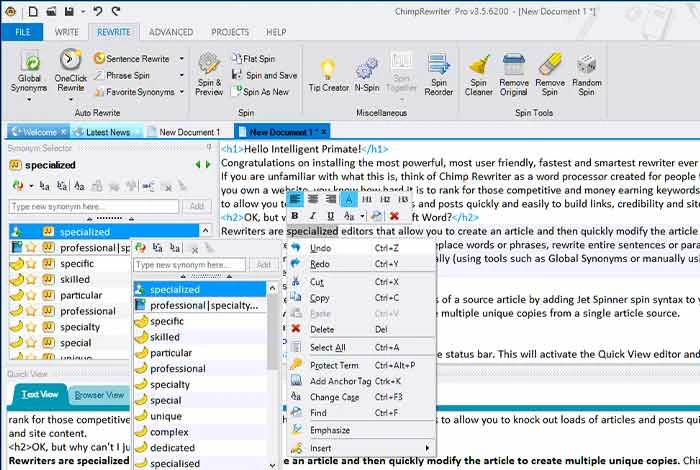Choose Add Anchor Tag from context menu
The image size is (700, 470).
361,381
